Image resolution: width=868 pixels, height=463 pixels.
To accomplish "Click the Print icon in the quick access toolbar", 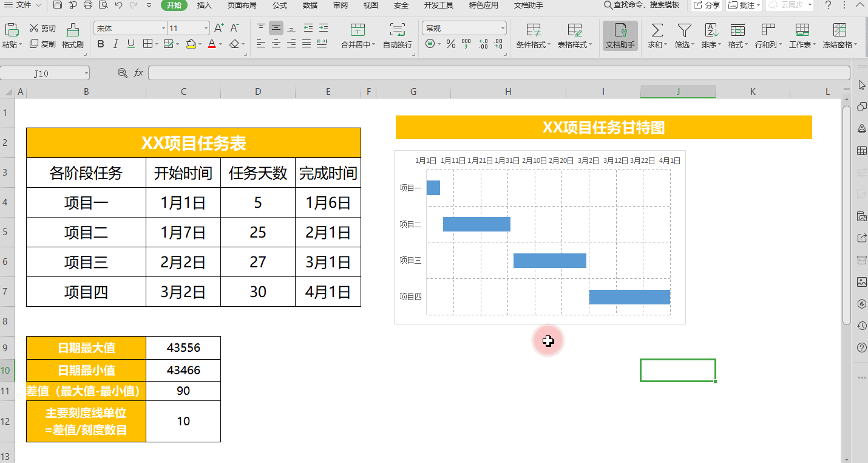I will [x=88, y=5].
